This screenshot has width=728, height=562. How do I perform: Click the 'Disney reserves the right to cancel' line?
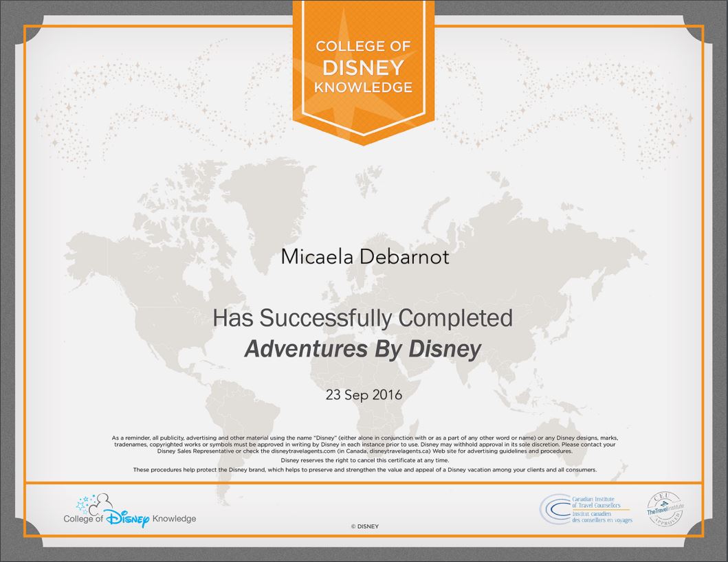pyautogui.click(x=364, y=460)
